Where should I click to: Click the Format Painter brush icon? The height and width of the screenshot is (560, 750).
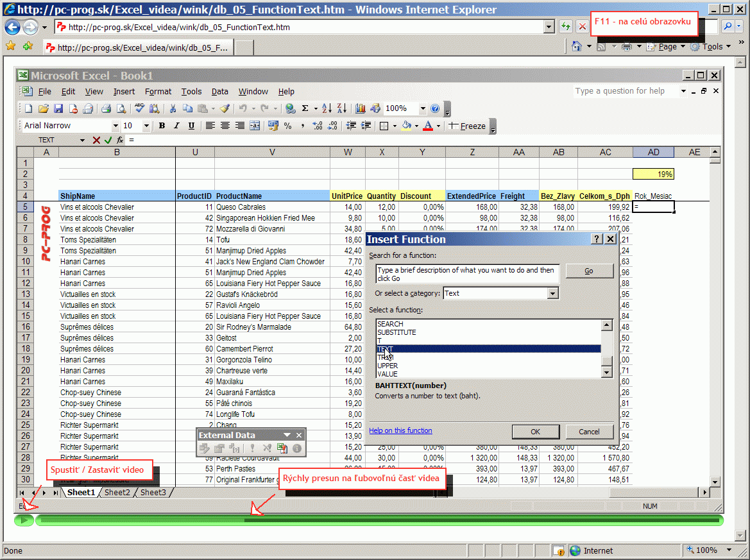(225, 108)
